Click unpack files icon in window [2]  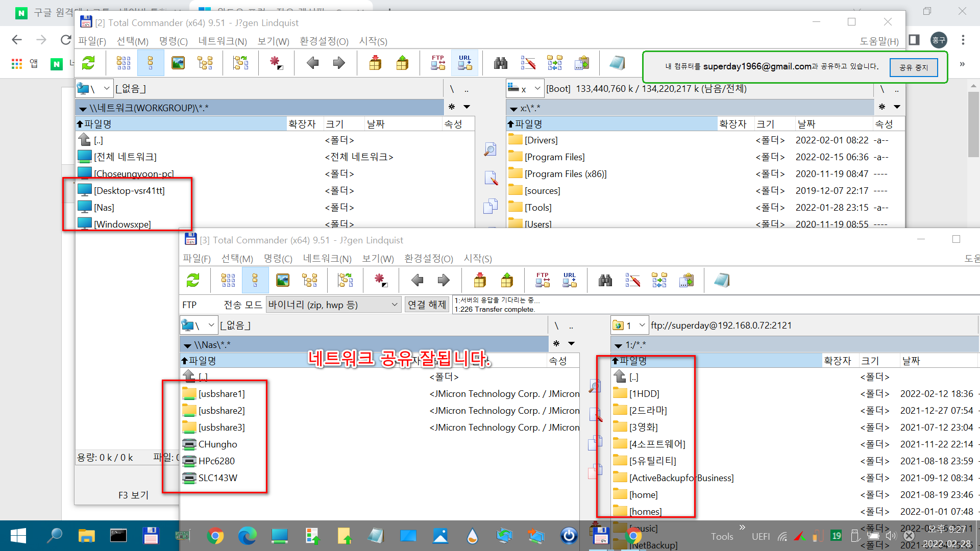click(402, 63)
